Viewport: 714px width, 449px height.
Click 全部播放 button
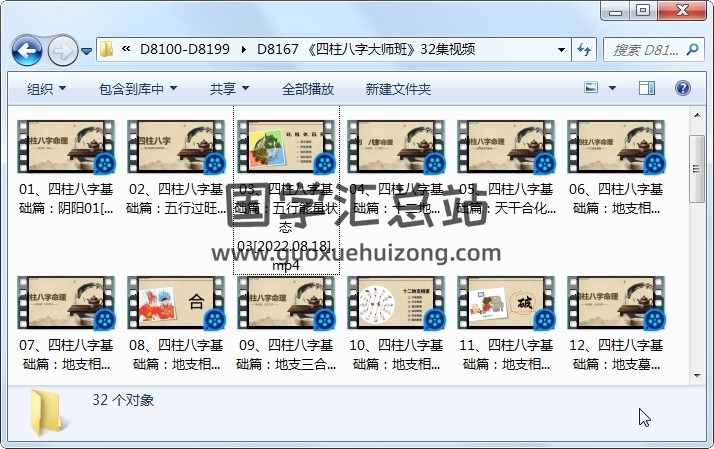tap(308, 89)
